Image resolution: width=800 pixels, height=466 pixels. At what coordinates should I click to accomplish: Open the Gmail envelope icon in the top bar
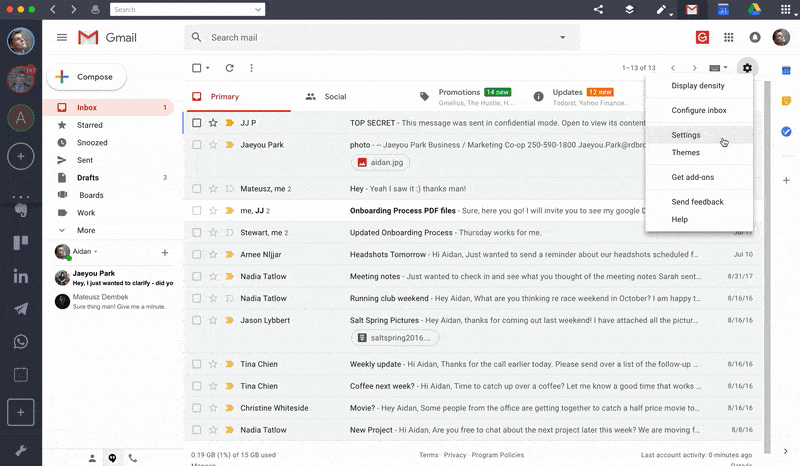tap(692, 9)
